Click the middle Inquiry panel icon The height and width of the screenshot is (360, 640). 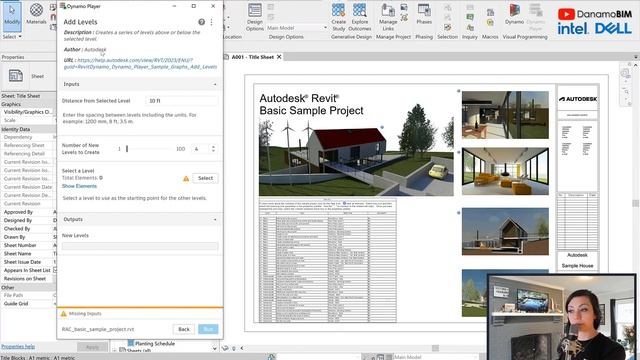[x=470, y=17]
